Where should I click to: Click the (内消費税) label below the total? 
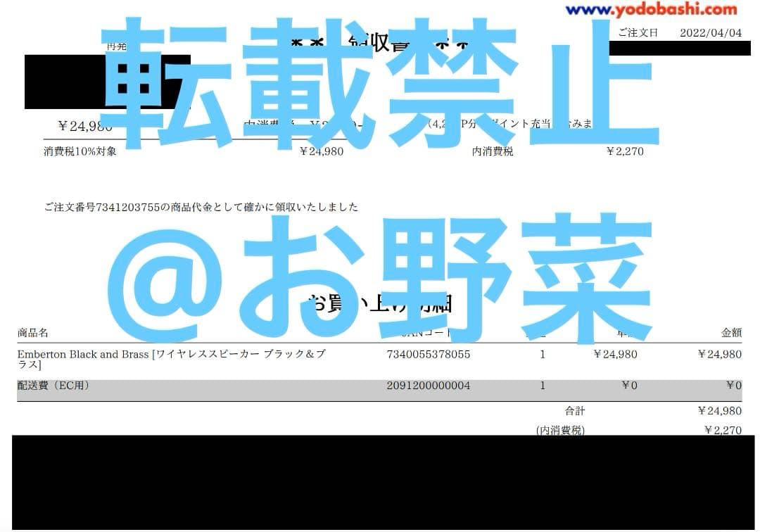pos(560,430)
